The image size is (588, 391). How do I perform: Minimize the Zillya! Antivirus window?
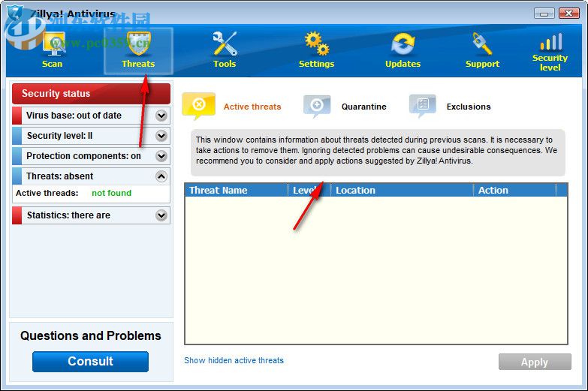[544, 14]
